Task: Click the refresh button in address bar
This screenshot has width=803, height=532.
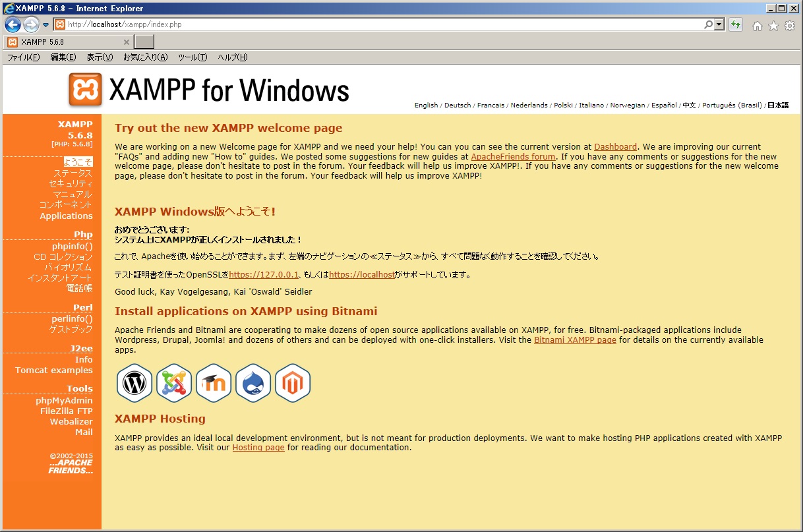Action: pos(736,25)
